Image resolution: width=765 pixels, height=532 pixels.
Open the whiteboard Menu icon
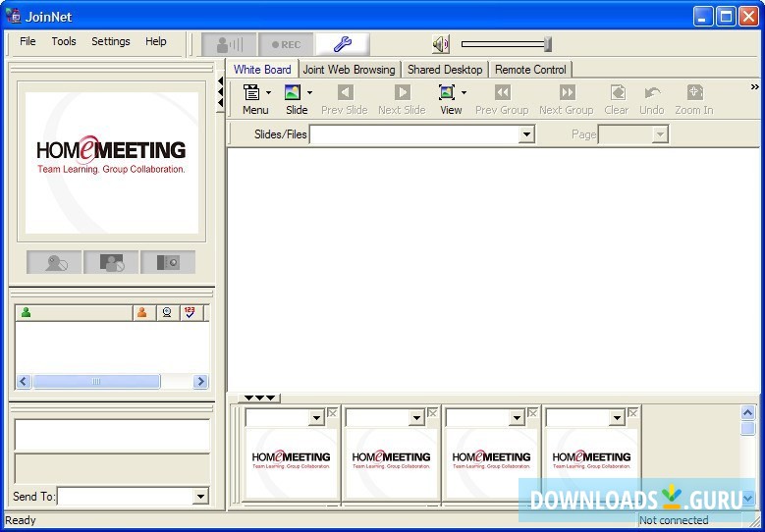click(251, 92)
